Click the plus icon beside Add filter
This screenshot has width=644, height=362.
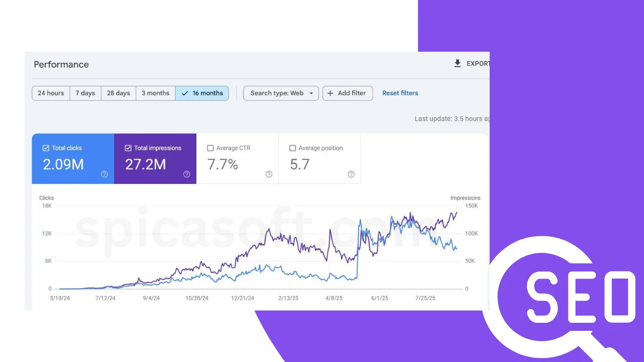331,93
